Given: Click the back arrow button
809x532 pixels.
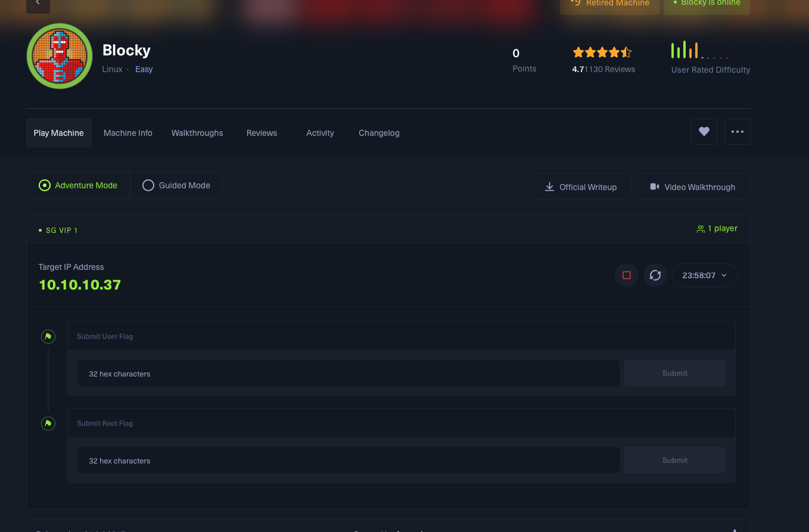Looking at the screenshot, I should (38, 4).
